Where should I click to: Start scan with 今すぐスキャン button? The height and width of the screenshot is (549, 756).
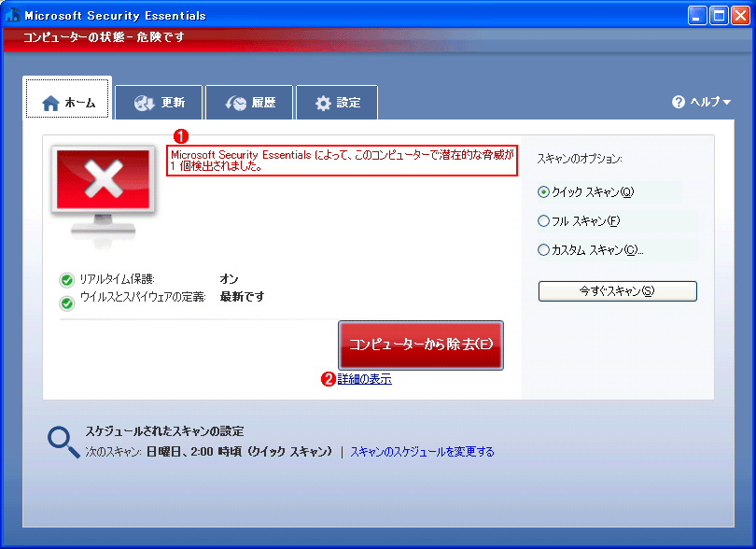click(x=618, y=291)
